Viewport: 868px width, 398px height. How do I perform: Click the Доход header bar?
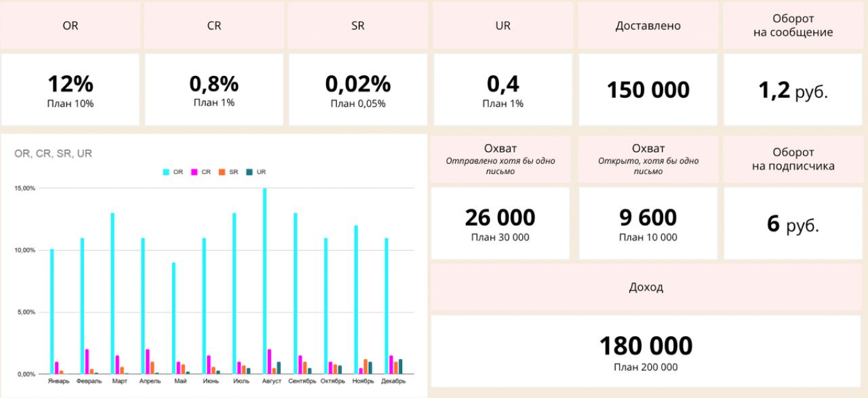646,287
